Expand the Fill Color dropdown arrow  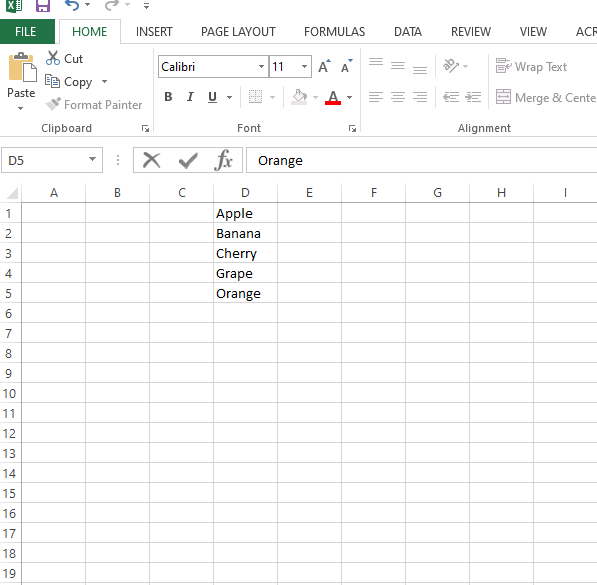(315, 98)
